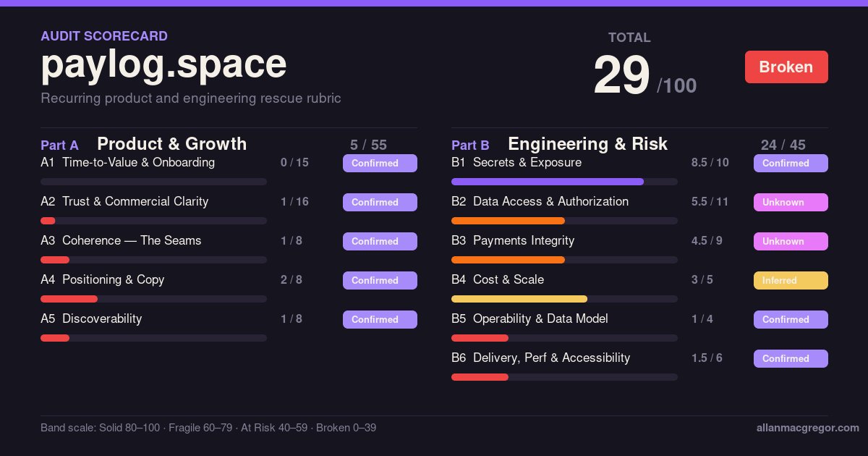The width and height of the screenshot is (868, 456).
Task: Click the B5 Operability & Data Model bar
Action: coord(564,338)
